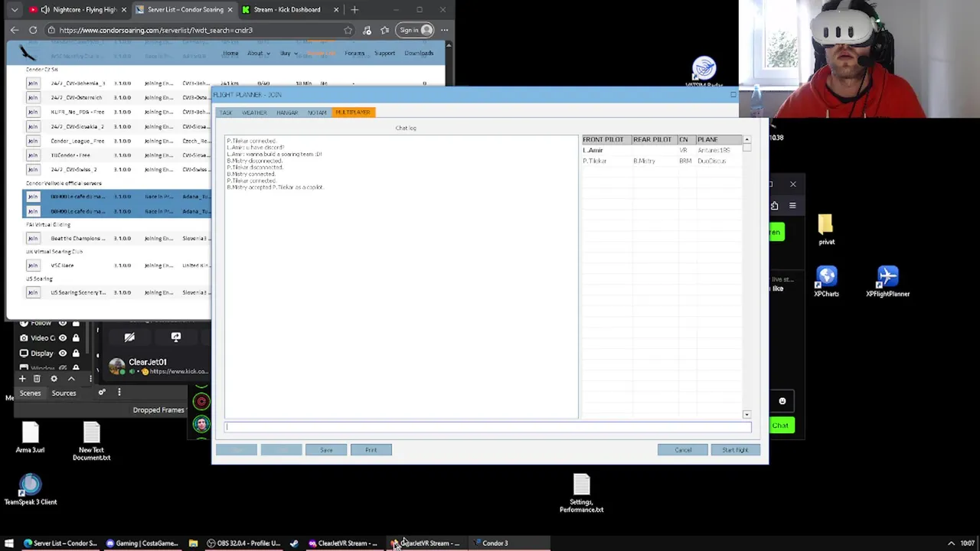Click pilot list scroll-up arrow

coord(746,140)
